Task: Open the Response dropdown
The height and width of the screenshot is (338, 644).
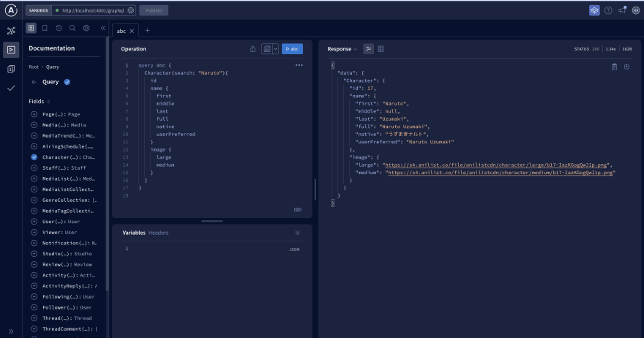Action: [342, 49]
